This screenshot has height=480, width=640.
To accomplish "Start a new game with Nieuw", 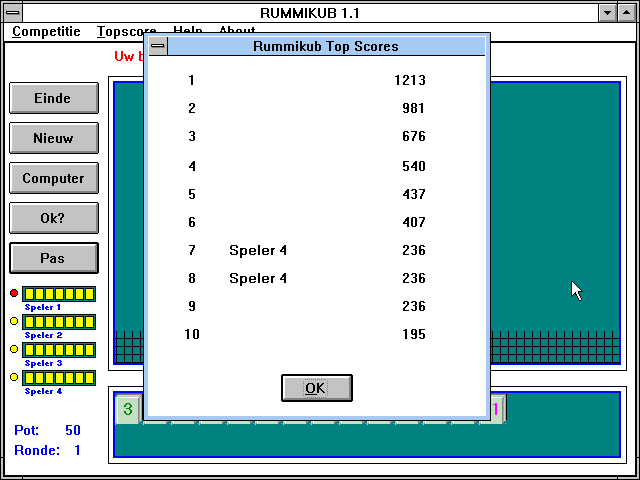I will 54,138.
